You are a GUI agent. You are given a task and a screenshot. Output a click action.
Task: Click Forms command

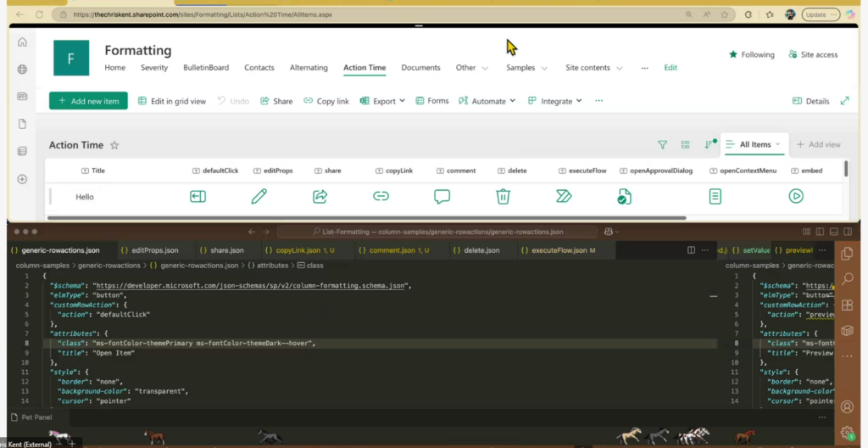click(431, 101)
